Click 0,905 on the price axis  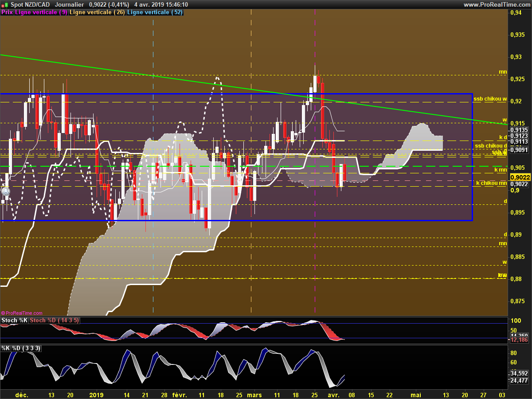coord(517,168)
